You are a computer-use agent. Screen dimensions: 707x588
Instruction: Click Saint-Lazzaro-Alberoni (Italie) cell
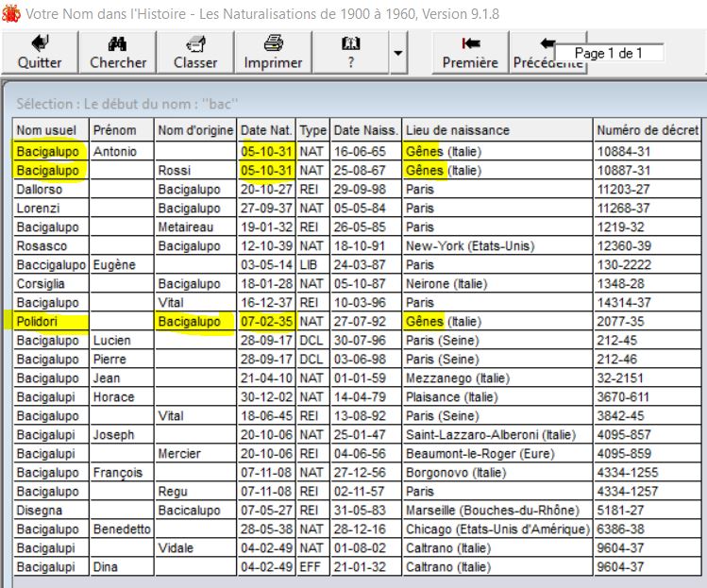[497, 435]
